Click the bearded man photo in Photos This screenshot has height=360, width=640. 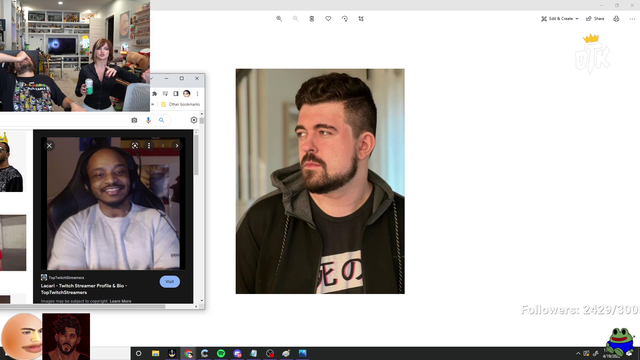point(320,181)
